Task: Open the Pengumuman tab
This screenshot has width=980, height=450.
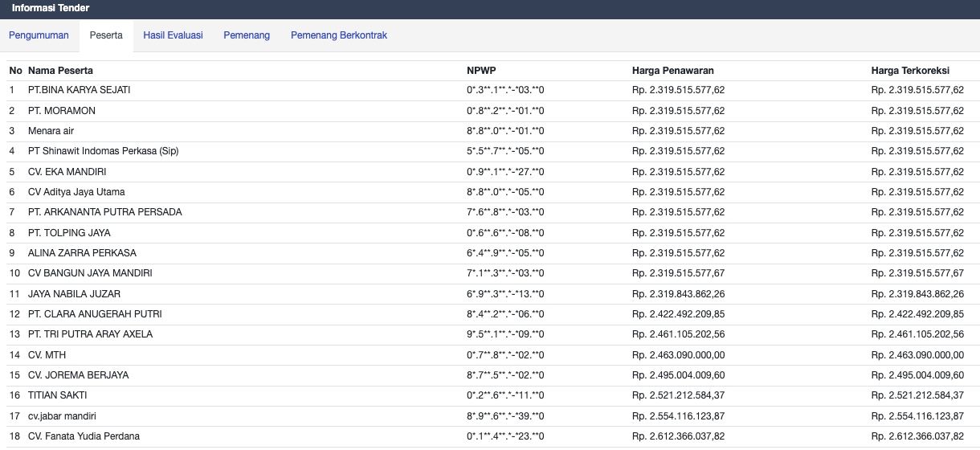Action: pyautogui.click(x=39, y=35)
